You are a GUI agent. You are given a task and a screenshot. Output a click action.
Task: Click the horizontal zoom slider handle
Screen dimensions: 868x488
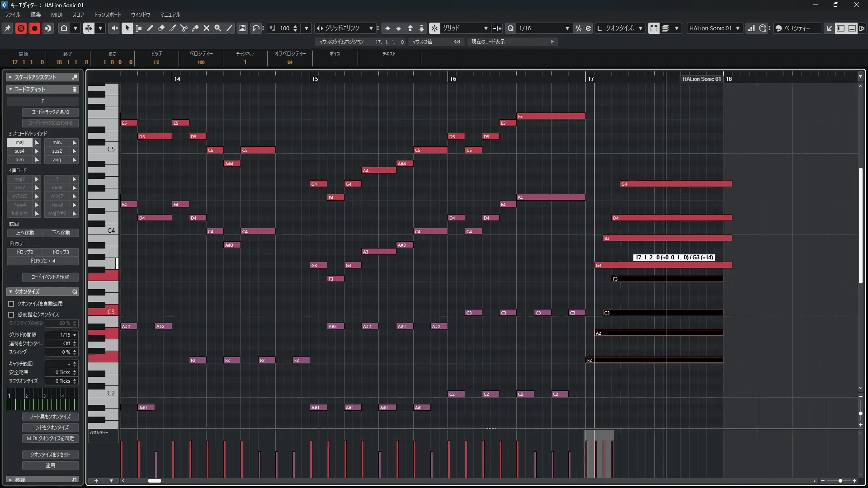pos(840,481)
